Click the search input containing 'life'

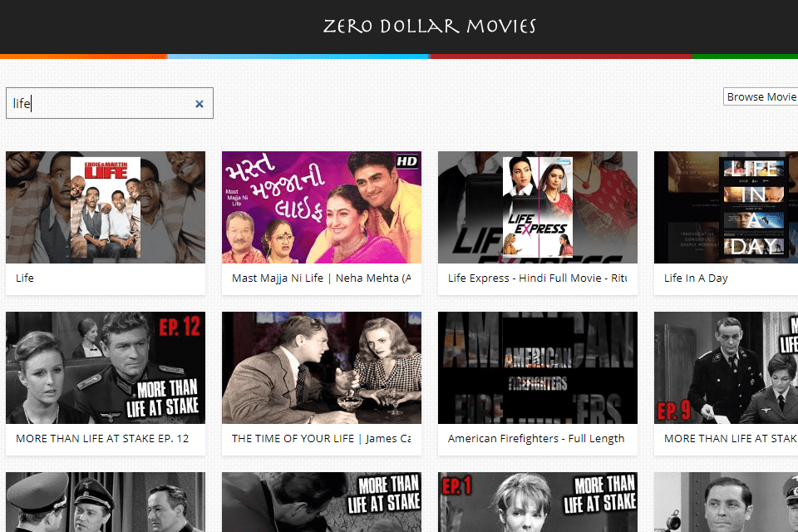click(100, 104)
